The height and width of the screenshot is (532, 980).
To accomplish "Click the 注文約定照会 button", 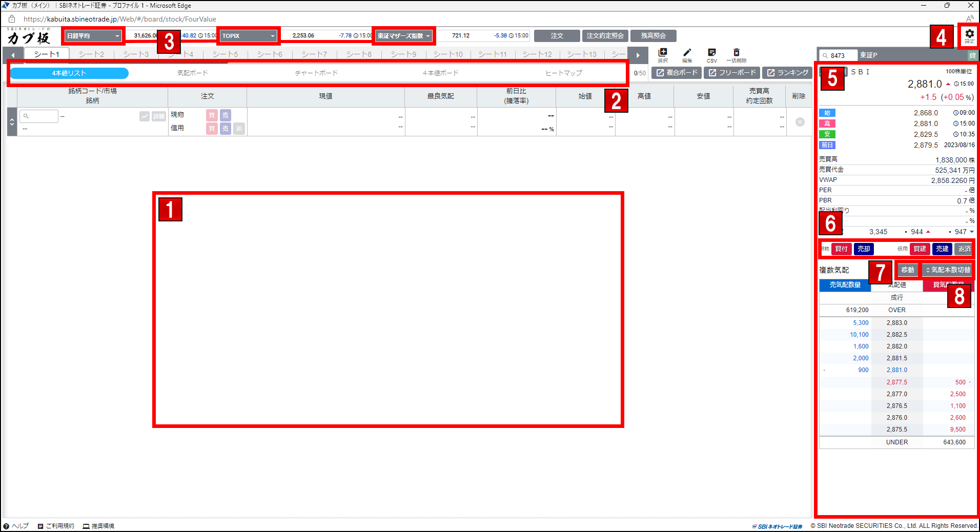I will tap(605, 36).
